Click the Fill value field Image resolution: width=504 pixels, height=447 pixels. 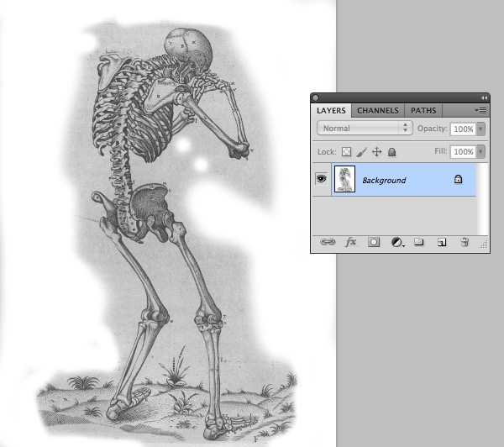click(x=463, y=151)
